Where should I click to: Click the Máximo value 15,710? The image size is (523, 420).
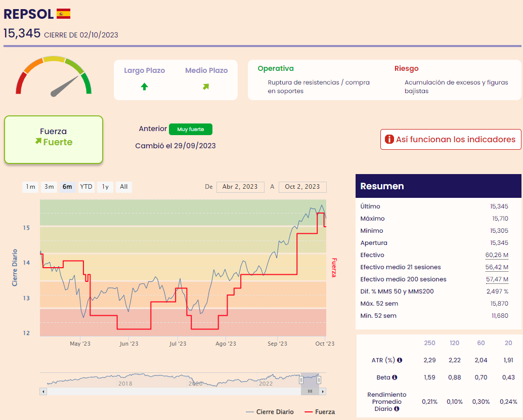coord(500,219)
